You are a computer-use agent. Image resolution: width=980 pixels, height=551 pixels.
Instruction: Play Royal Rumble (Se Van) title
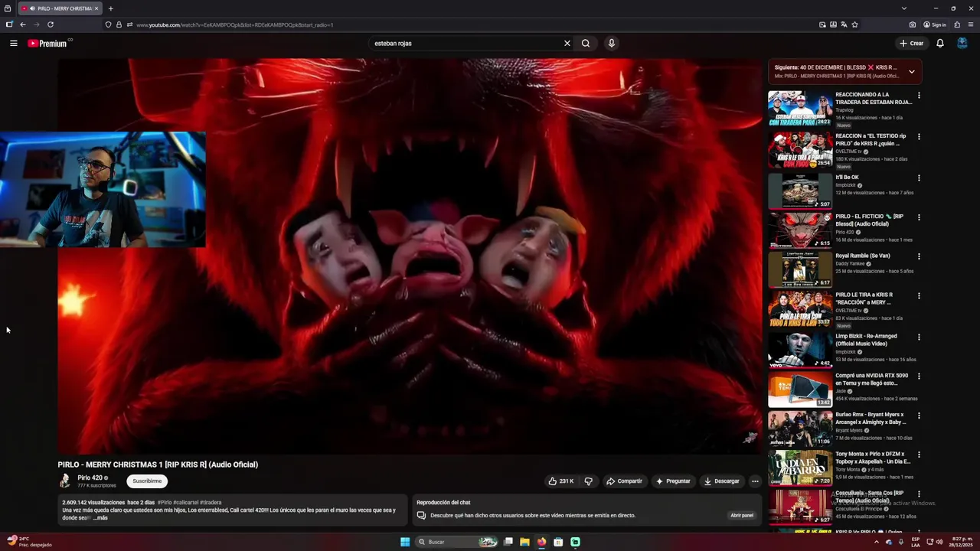point(863,256)
